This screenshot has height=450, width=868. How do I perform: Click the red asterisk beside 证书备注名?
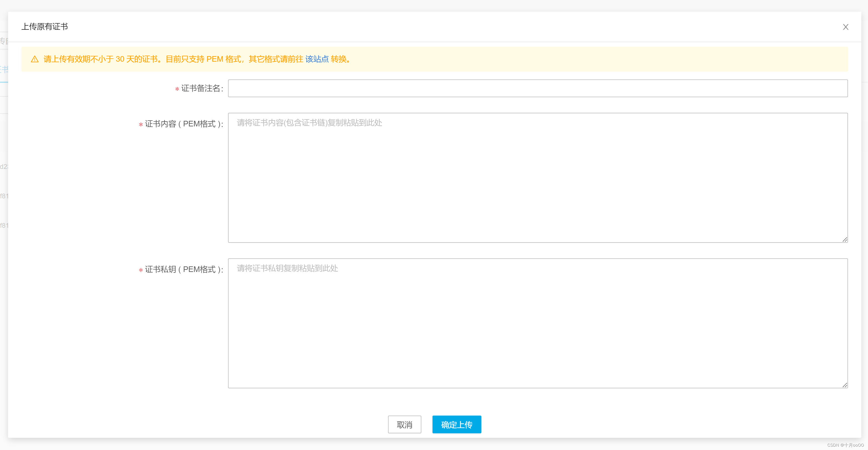click(x=177, y=89)
